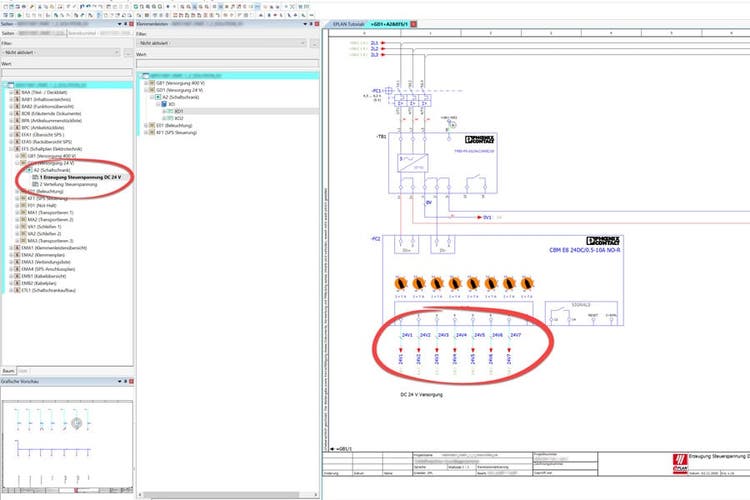This screenshot has width=750, height=500.
Task: Switch to the Baum tab
Action: point(9,370)
